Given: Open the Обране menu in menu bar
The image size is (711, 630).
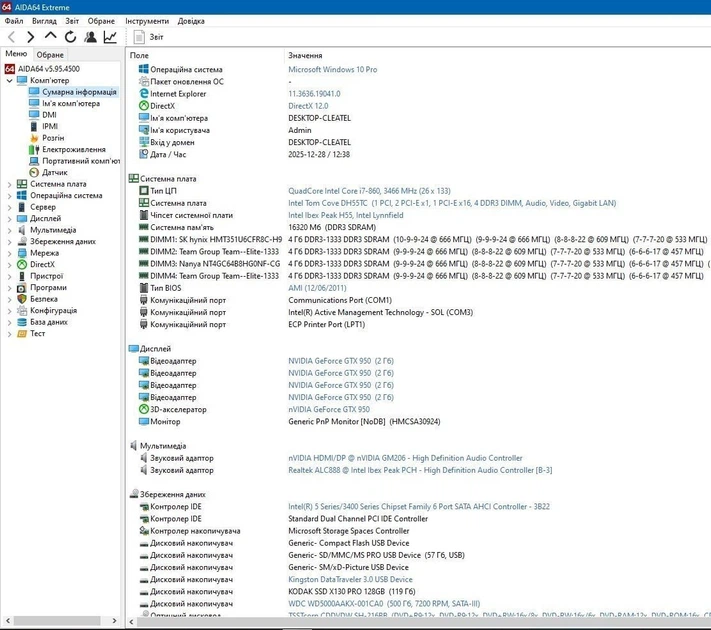Looking at the screenshot, I should [101, 21].
